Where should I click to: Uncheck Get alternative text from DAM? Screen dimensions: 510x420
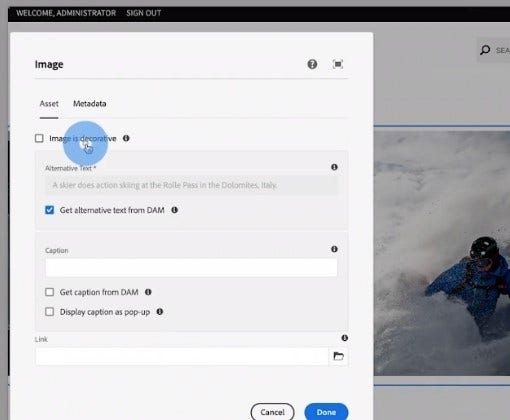pyautogui.click(x=49, y=210)
